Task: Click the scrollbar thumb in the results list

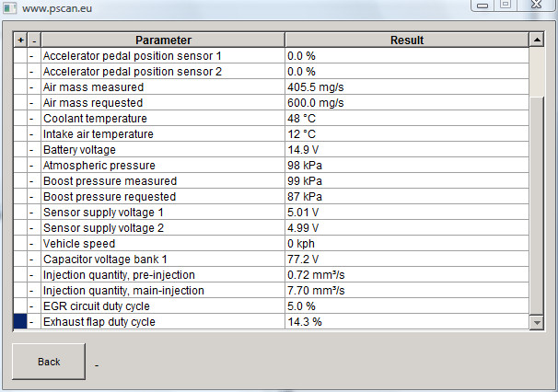Action: [x=537, y=205]
